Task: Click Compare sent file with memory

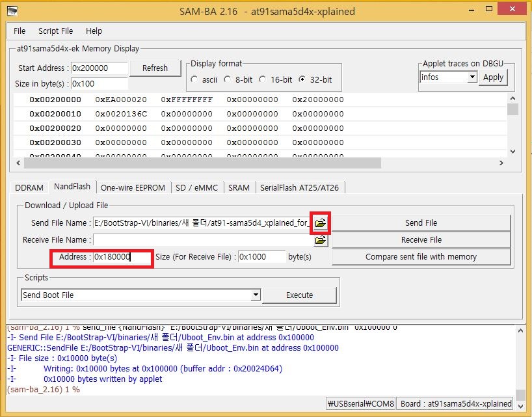Action: (x=421, y=257)
